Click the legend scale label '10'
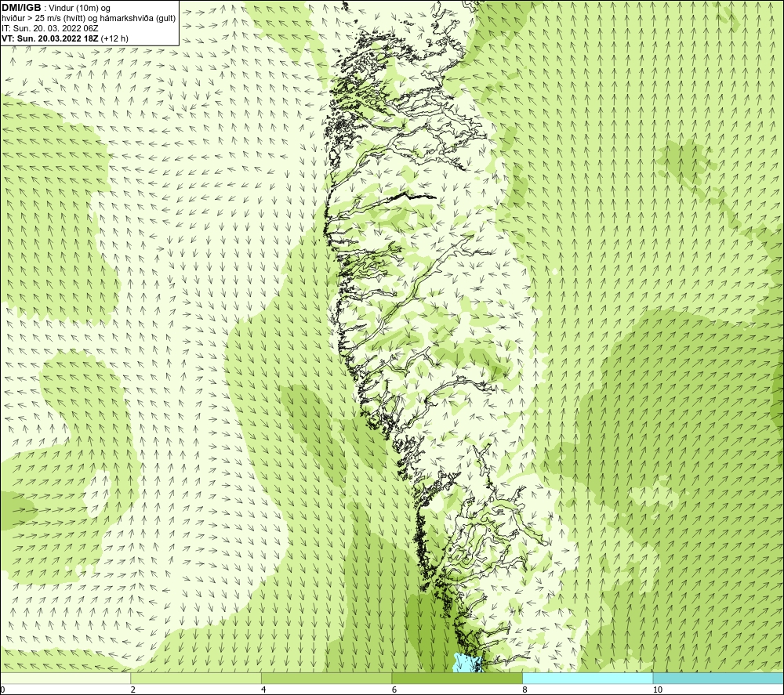 [x=658, y=690]
